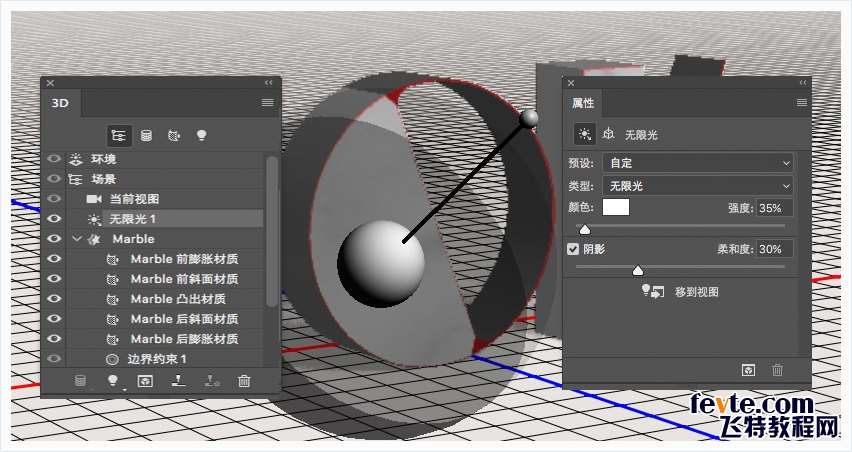Open the 3D panel flyout menu
852x452 pixels.
click(x=267, y=102)
